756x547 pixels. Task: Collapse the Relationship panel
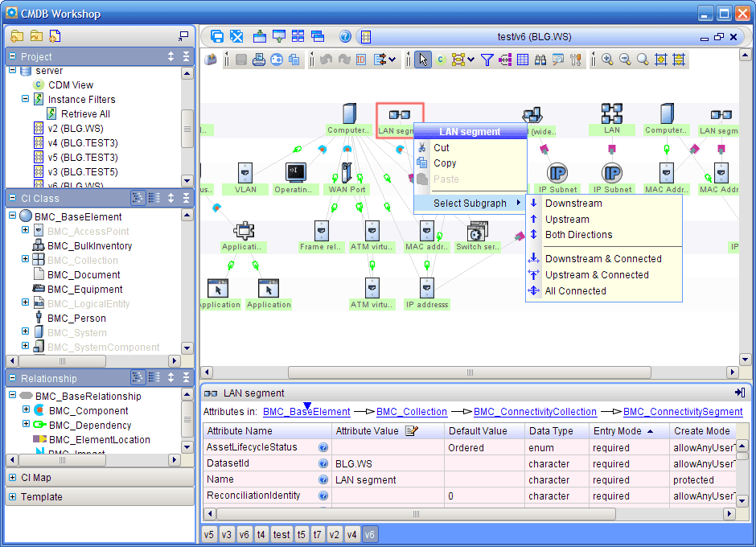[x=13, y=378]
